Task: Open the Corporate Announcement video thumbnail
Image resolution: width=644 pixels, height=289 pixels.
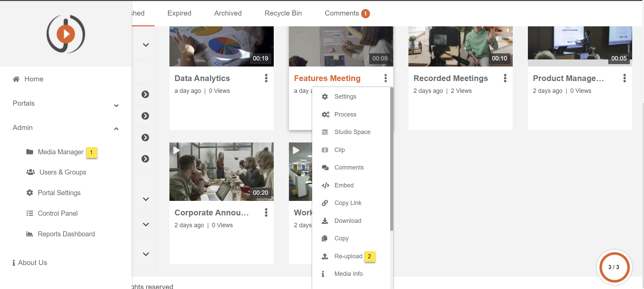Action: (x=221, y=172)
